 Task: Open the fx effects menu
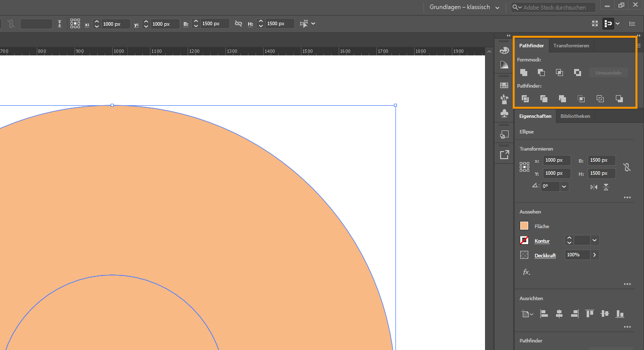click(x=527, y=272)
